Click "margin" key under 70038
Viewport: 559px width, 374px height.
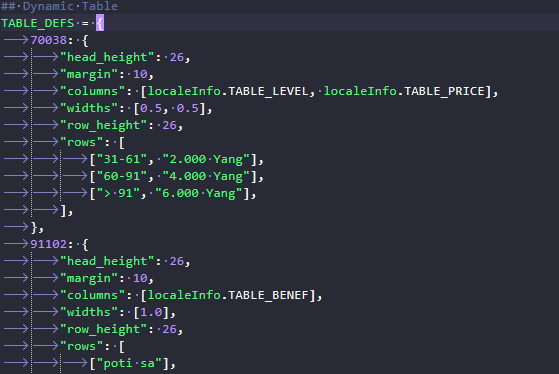tap(89, 74)
